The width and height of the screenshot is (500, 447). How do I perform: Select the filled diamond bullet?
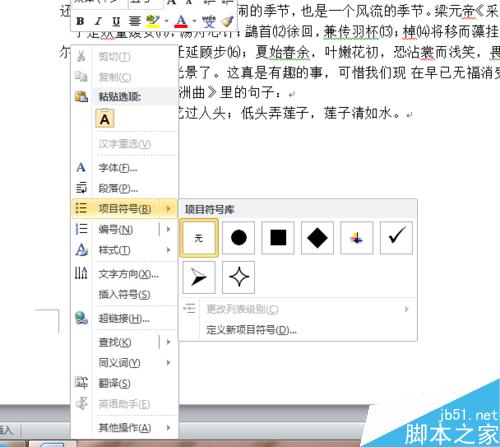pyautogui.click(x=317, y=238)
